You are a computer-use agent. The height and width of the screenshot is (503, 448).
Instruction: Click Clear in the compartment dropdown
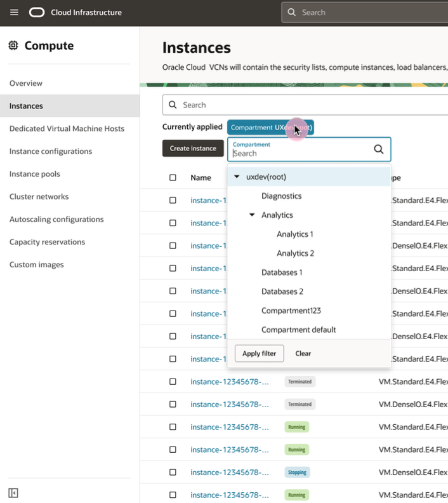tap(303, 354)
